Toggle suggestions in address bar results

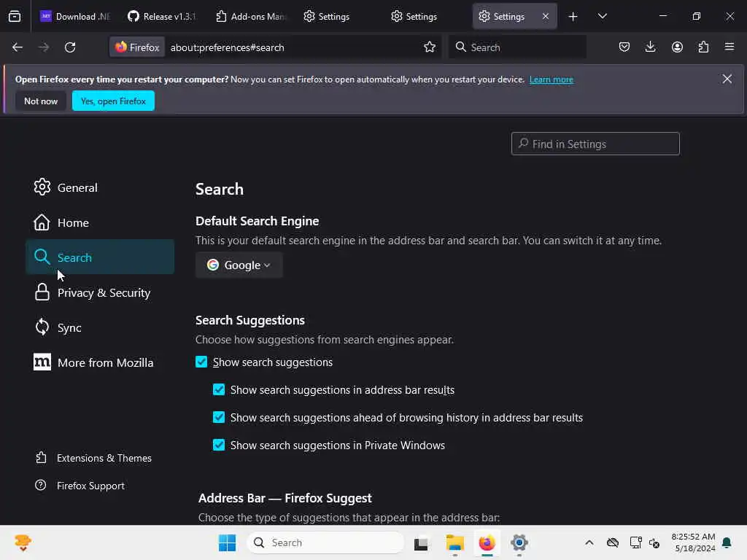(x=219, y=389)
